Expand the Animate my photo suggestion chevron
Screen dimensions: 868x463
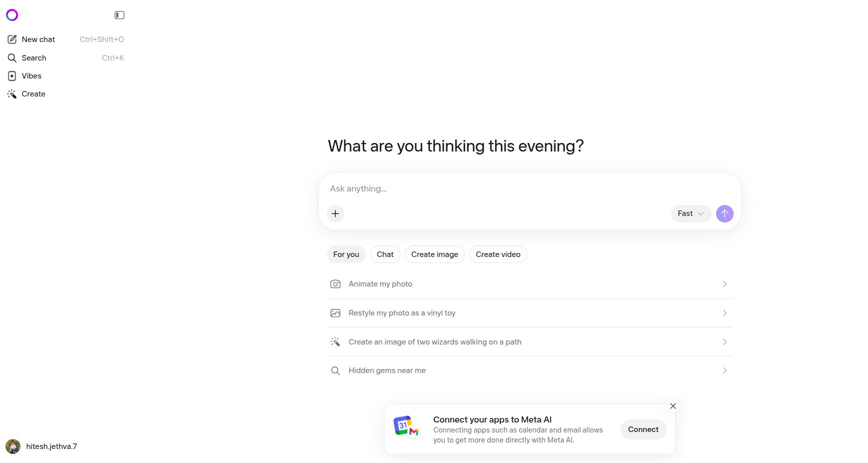(x=725, y=284)
